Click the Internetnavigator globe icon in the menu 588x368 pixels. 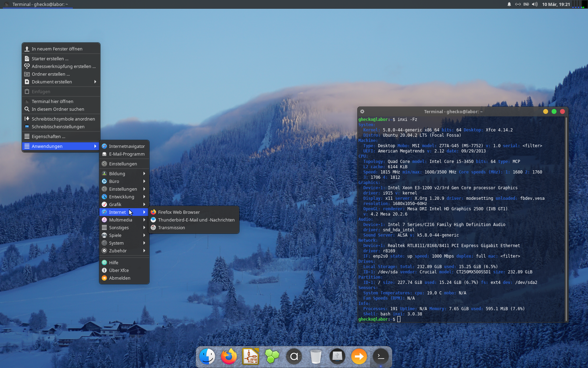pyautogui.click(x=104, y=146)
